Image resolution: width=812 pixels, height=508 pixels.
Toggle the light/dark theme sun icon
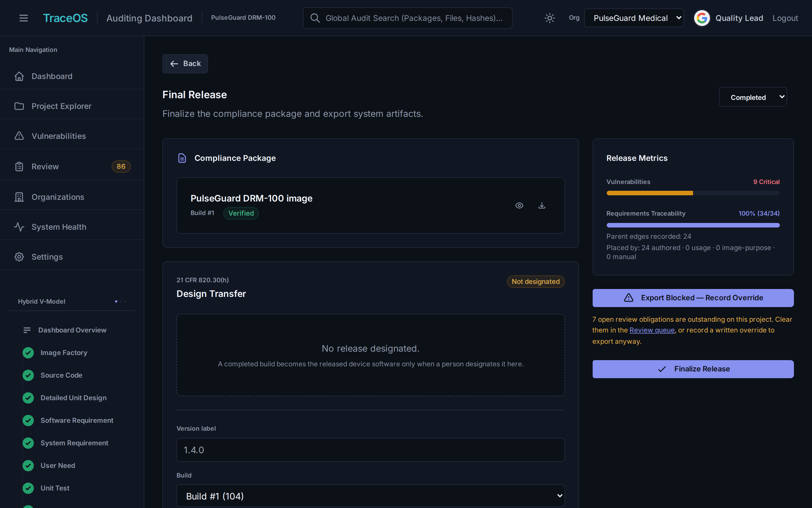point(550,18)
